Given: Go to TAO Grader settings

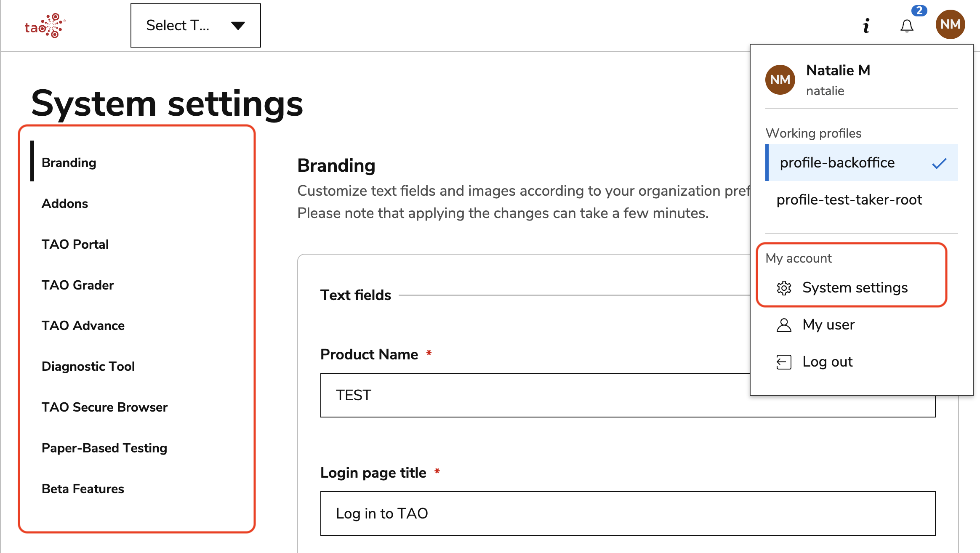Looking at the screenshot, I should [78, 285].
